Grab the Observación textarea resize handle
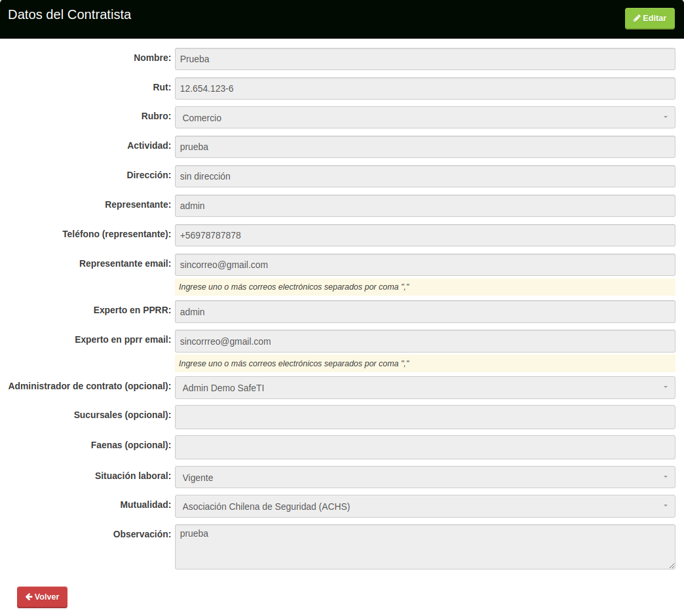The height and width of the screenshot is (616, 684). click(x=672, y=566)
